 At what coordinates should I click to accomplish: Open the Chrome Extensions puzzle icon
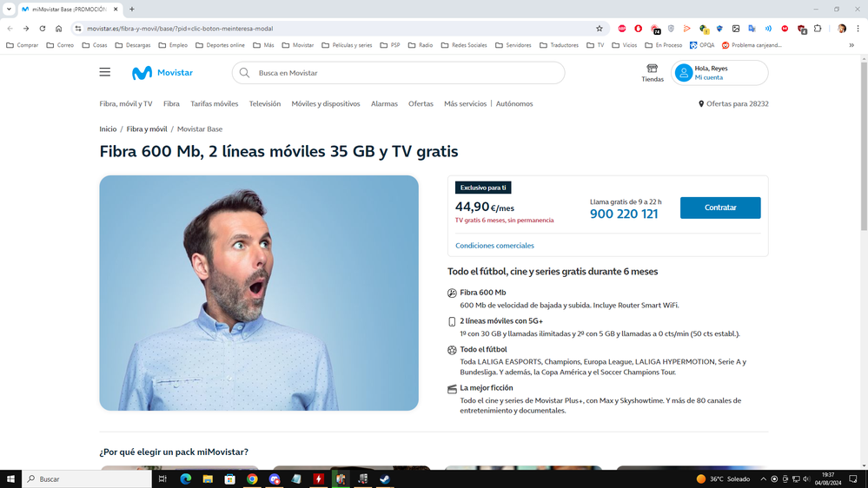tap(818, 28)
